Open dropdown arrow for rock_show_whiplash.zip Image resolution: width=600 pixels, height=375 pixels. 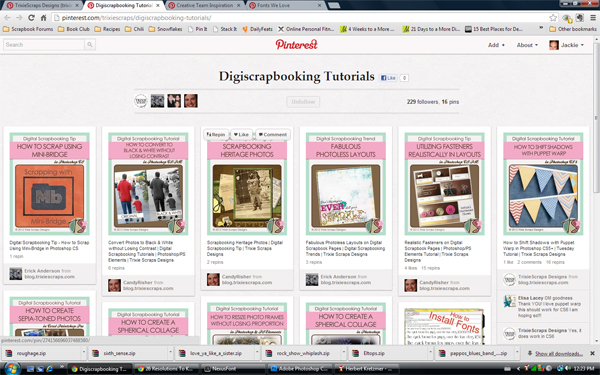point(343,353)
